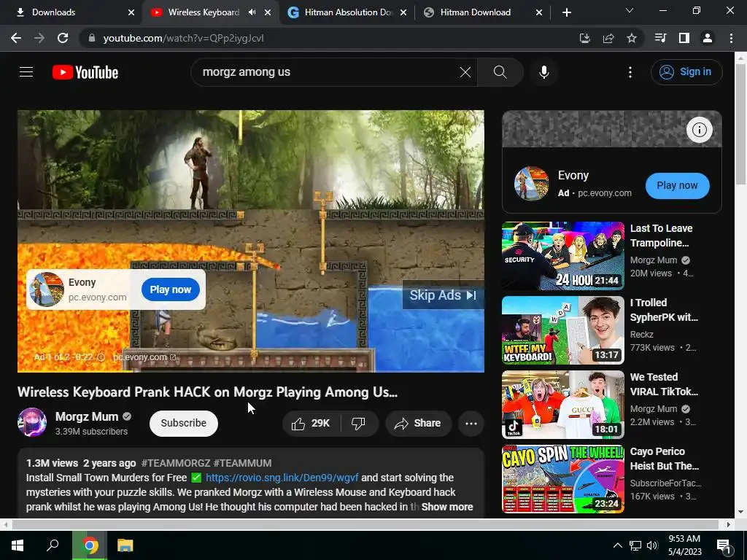
Task: Open the tab search chevron
Action: click(630, 10)
